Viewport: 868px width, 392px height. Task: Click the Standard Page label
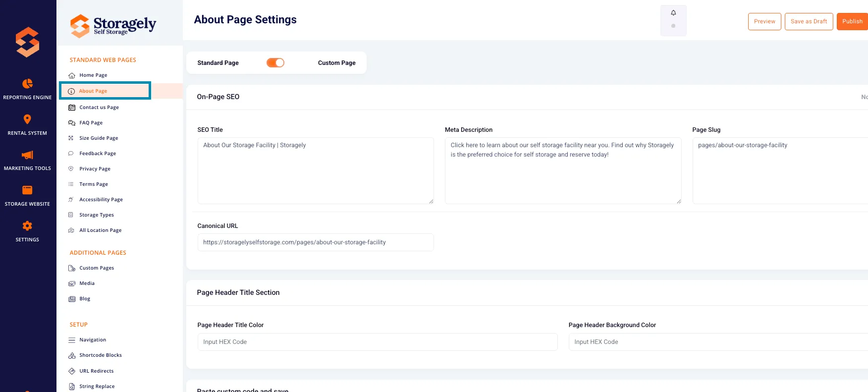(218, 63)
